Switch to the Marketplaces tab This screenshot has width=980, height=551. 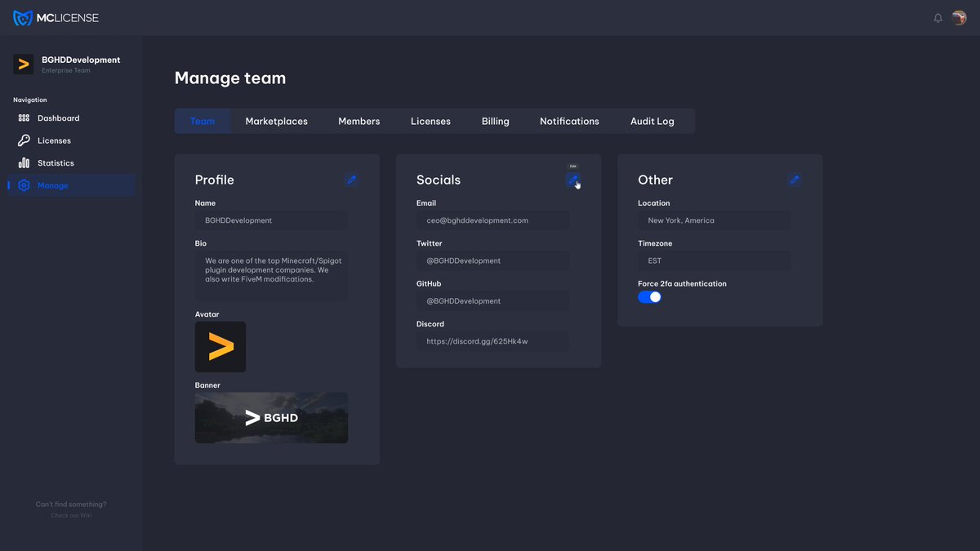click(x=277, y=121)
